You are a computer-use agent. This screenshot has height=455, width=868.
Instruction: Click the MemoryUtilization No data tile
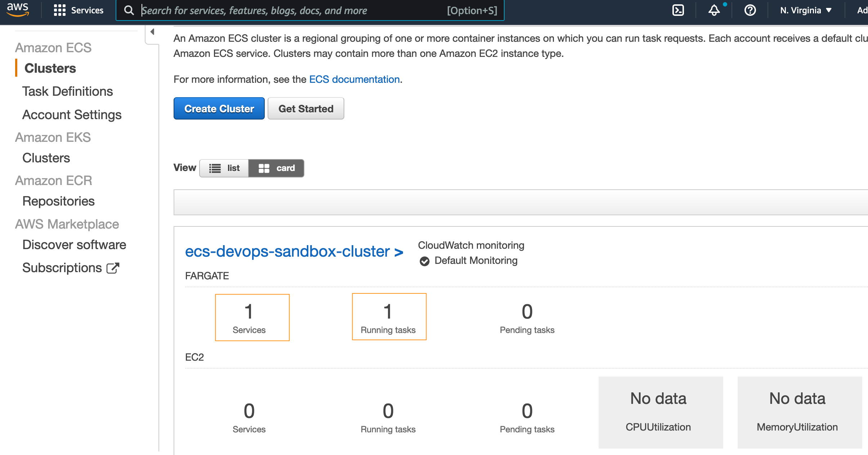(x=800, y=412)
